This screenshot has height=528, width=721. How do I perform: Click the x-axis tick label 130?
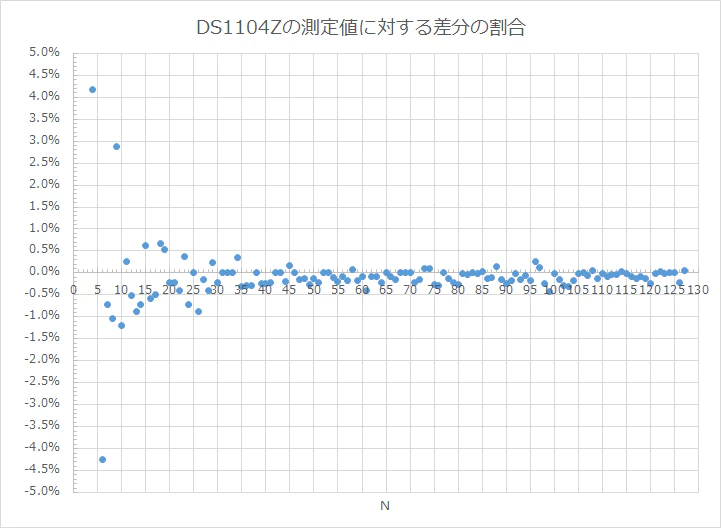click(698, 290)
